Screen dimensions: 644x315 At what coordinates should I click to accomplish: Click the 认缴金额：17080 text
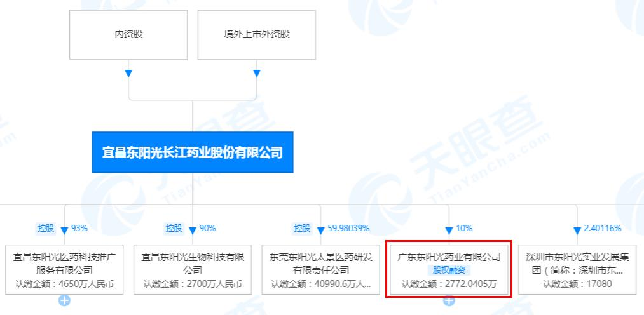coord(577,284)
